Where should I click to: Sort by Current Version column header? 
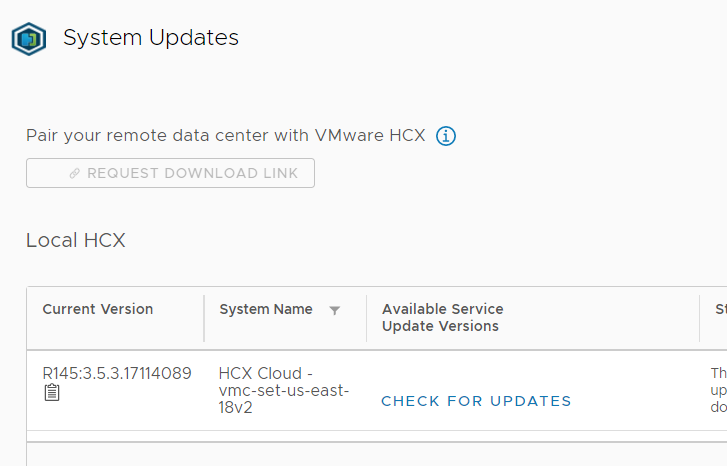point(98,309)
